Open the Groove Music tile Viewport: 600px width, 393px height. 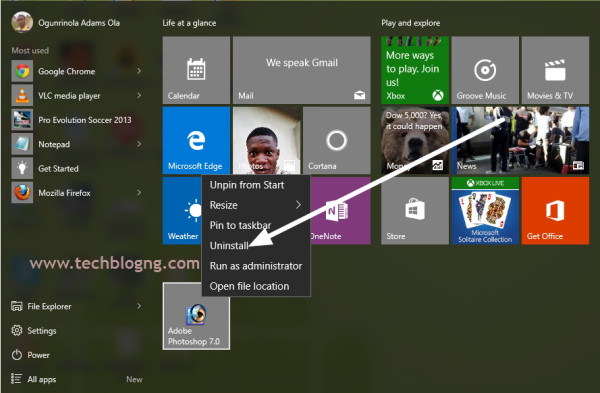click(485, 70)
